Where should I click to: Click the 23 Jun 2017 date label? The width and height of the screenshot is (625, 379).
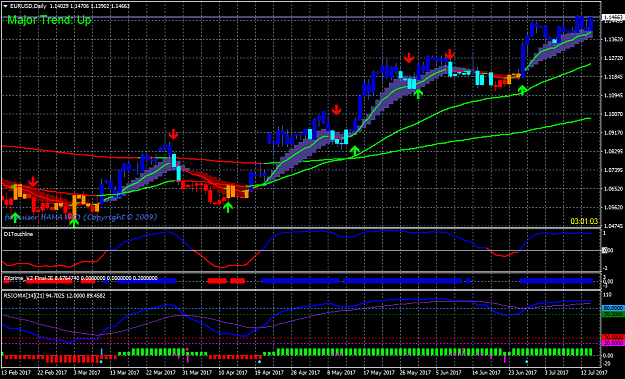click(522, 373)
